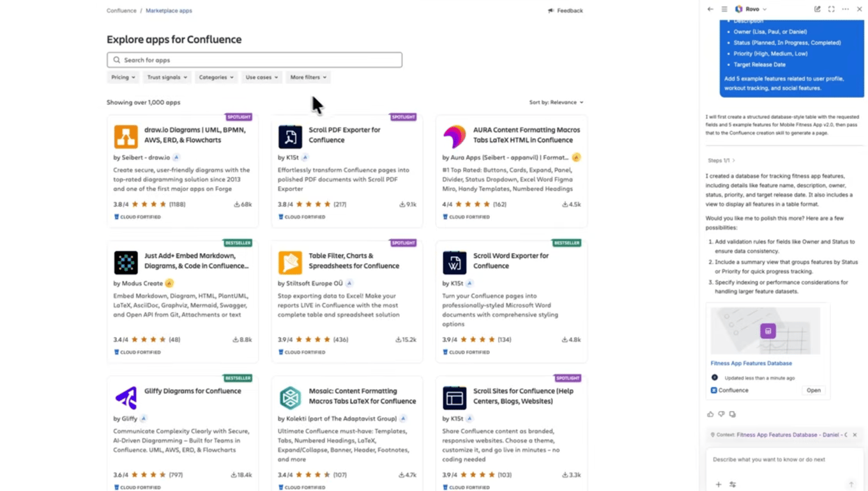Click partner badge next to Seibert - draw.io
The image size is (868, 491).
point(177,157)
